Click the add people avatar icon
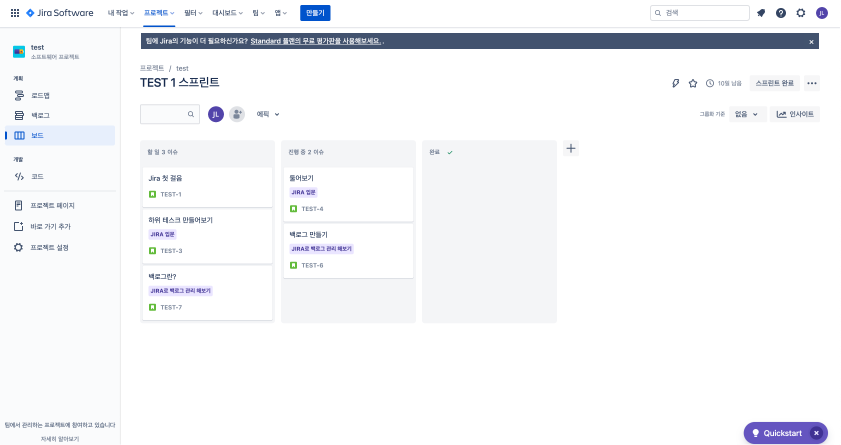This screenshot has height=445, width=841. click(x=237, y=114)
